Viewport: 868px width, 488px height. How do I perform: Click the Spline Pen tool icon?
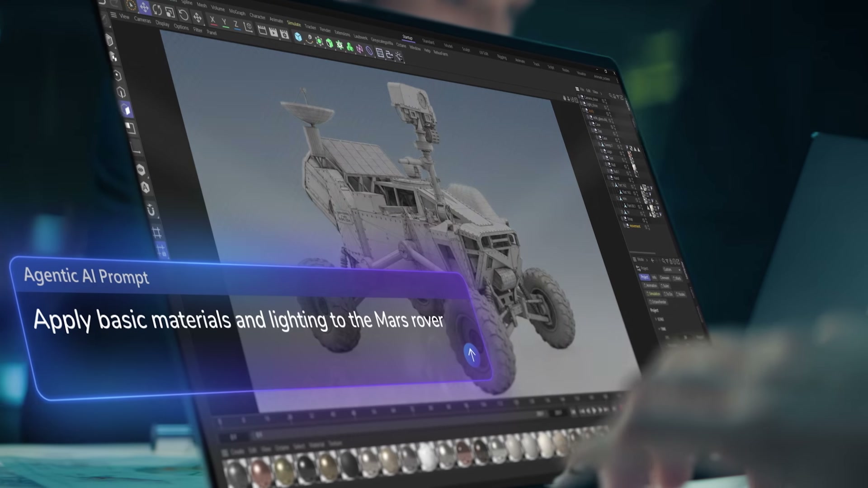coord(309,39)
